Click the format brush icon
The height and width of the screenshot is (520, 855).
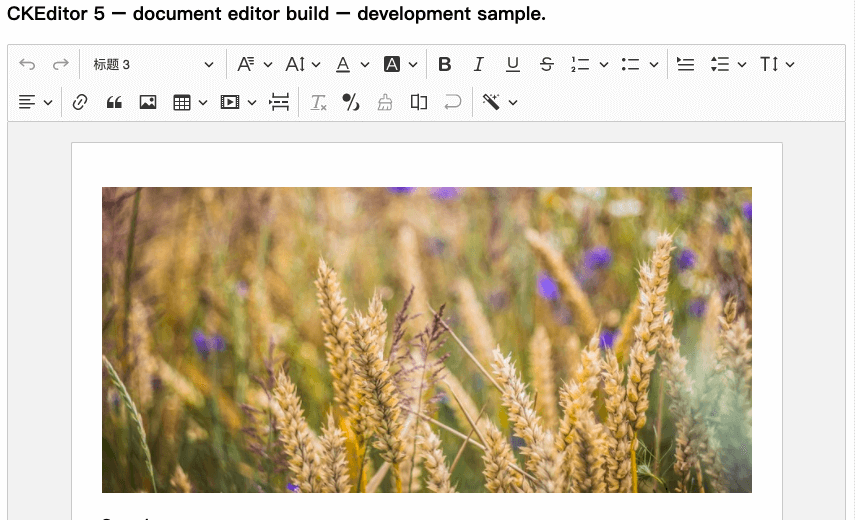click(x=385, y=102)
